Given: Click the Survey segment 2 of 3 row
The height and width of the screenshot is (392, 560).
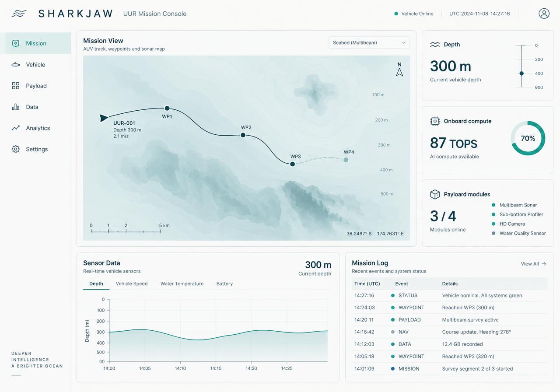Looking at the screenshot, I should (450, 369).
